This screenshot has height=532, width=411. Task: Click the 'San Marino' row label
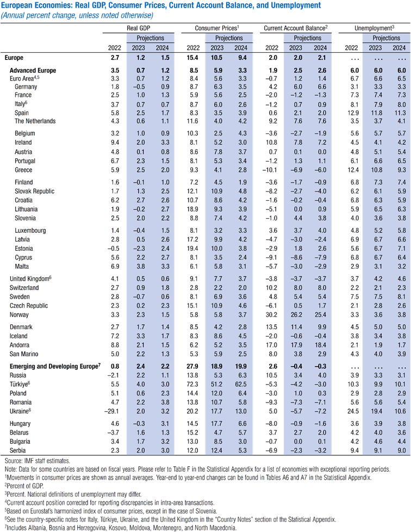click(24, 354)
